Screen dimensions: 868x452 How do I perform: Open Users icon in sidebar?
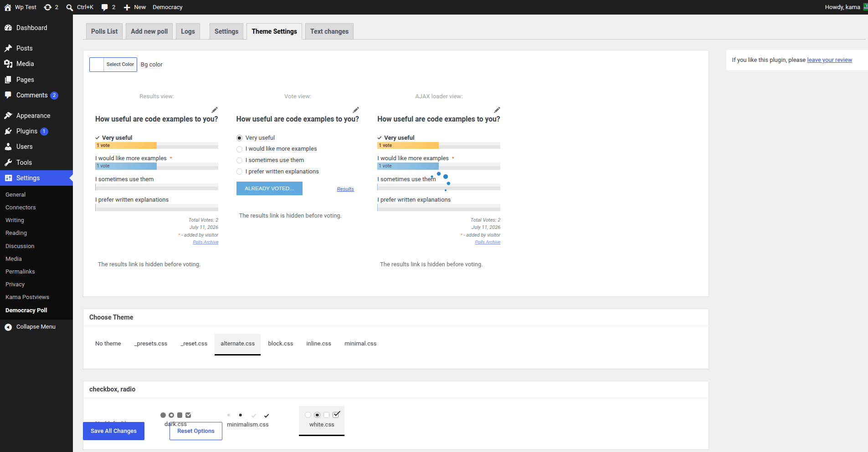coord(8,147)
